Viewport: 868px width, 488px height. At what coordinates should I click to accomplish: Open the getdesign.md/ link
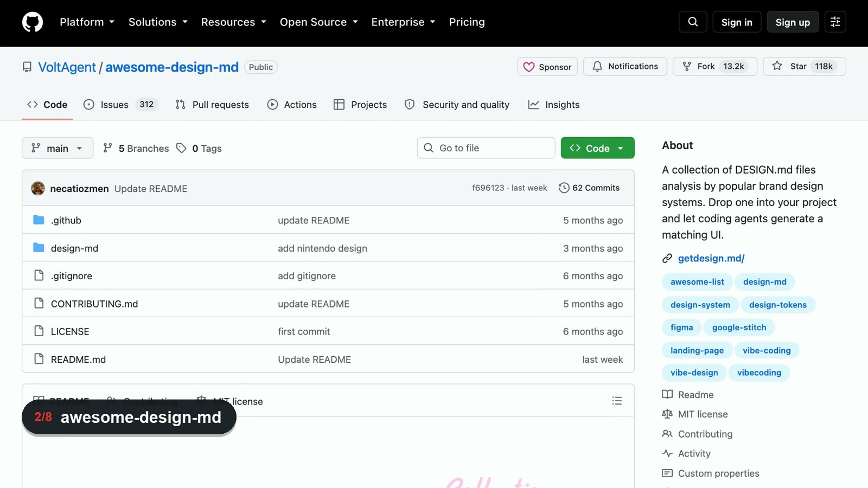[x=711, y=258]
